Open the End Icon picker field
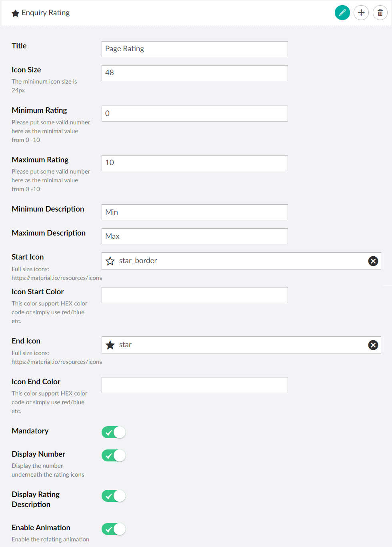Viewport: 392px width, 547px height. 240,345
